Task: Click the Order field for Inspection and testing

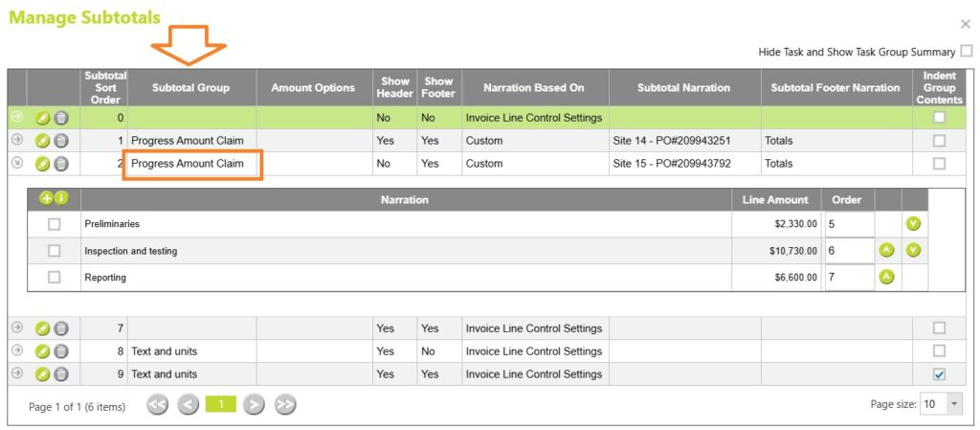Action: [x=848, y=251]
